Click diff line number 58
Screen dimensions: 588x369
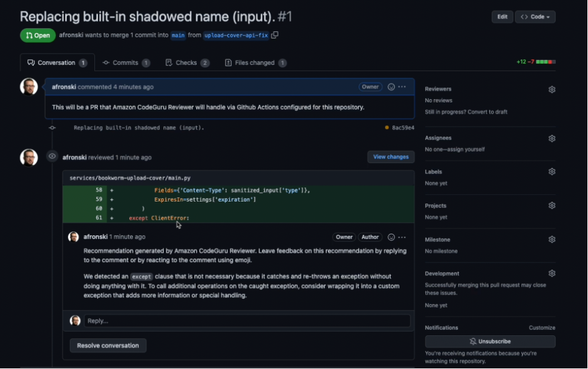[x=99, y=190]
